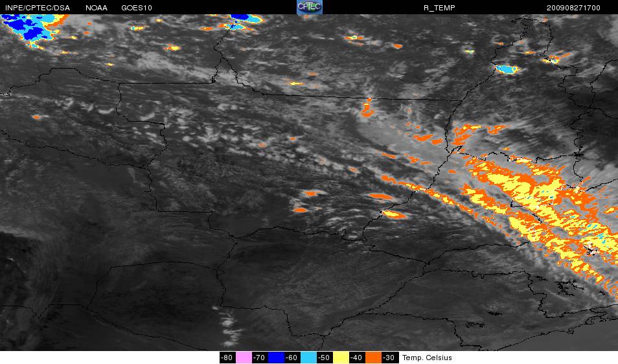
Task: Select the light blue legend color swatch
Action: click(x=308, y=358)
